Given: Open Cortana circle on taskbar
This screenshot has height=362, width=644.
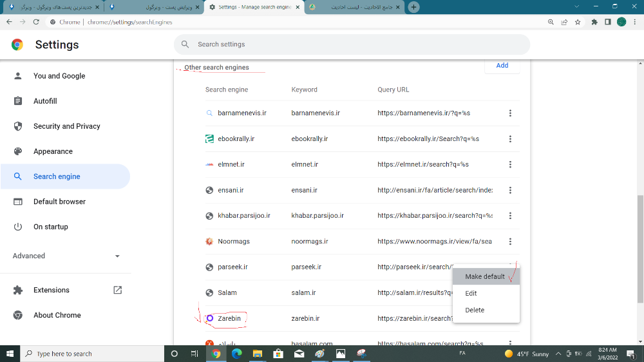Looking at the screenshot, I should point(174,354).
